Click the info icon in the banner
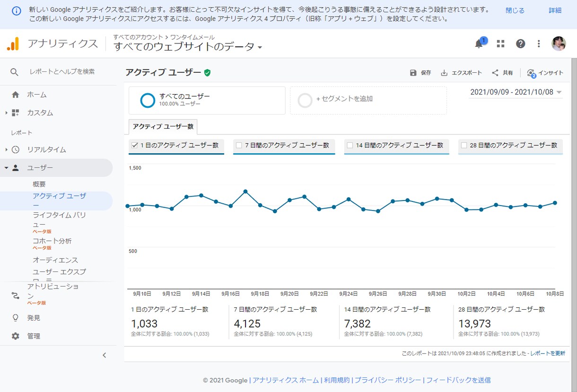The width and height of the screenshot is (577, 392). pos(17,10)
